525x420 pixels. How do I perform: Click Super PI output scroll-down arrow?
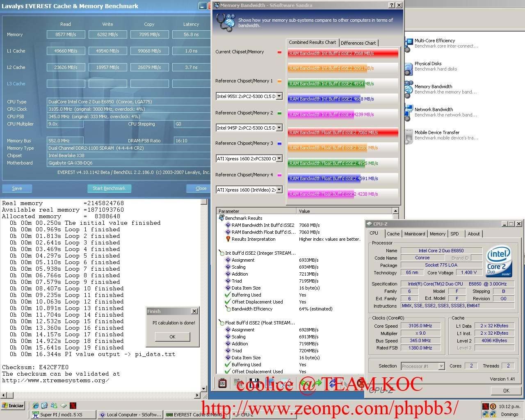click(x=204, y=388)
